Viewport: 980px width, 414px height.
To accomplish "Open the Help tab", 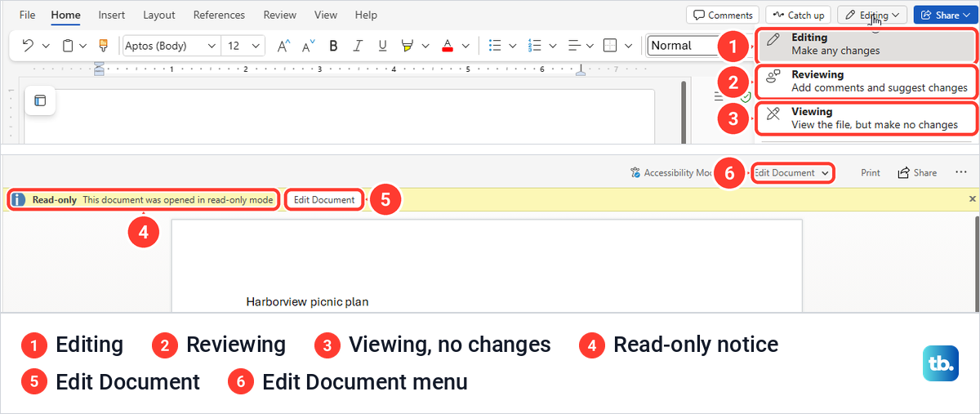I will pos(367,15).
